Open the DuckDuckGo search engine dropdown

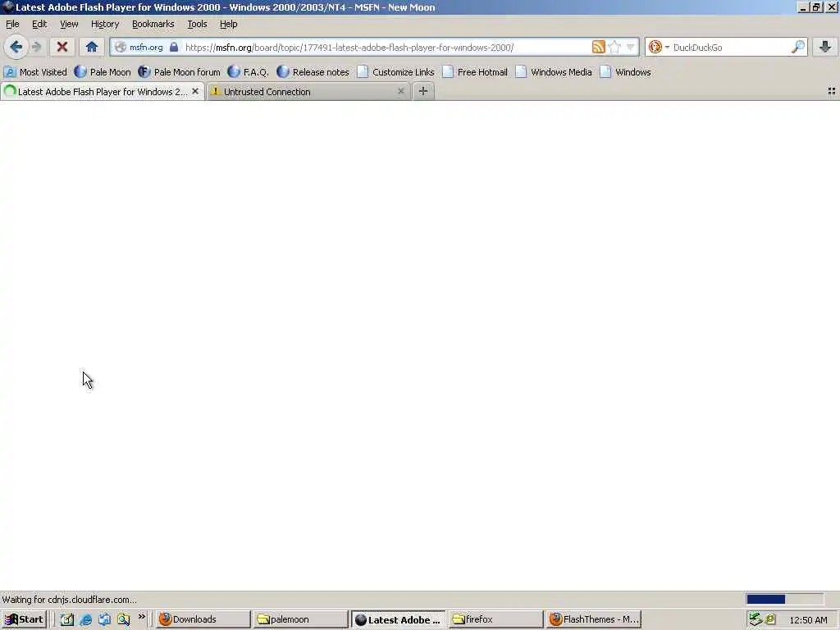659,47
